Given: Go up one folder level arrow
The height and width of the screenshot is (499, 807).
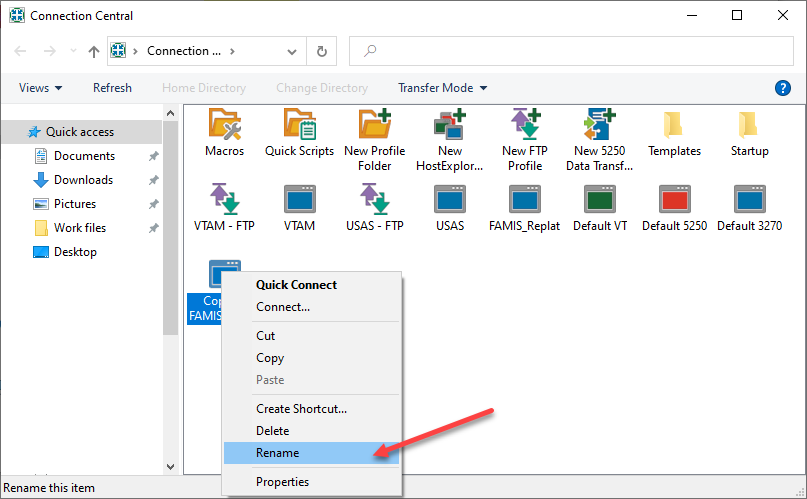Looking at the screenshot, I should pos(94,51).
